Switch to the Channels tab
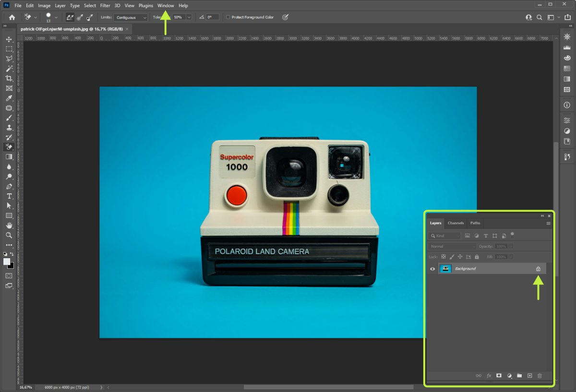Viewport: 576px width, 392px height. [x=456, y=223]
